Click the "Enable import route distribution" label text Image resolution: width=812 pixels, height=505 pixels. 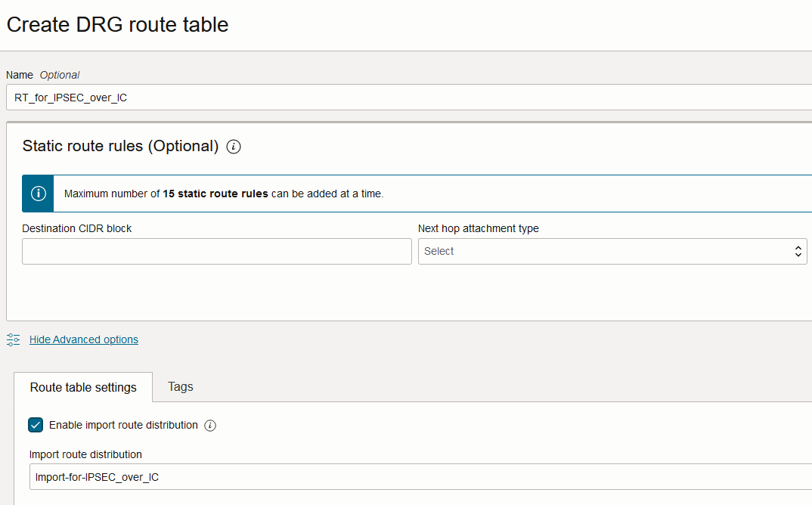pyautogui.click(x=123, y=425)
